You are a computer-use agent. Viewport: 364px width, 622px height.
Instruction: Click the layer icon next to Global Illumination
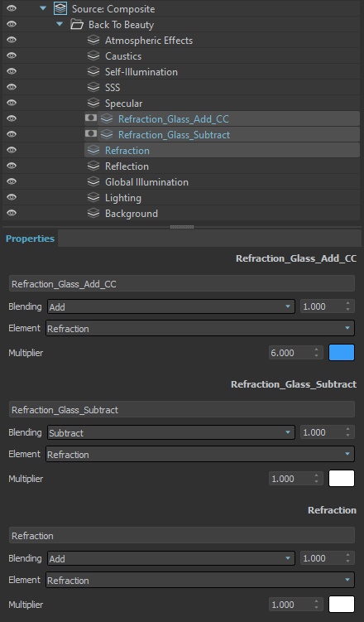click(93, 181)
